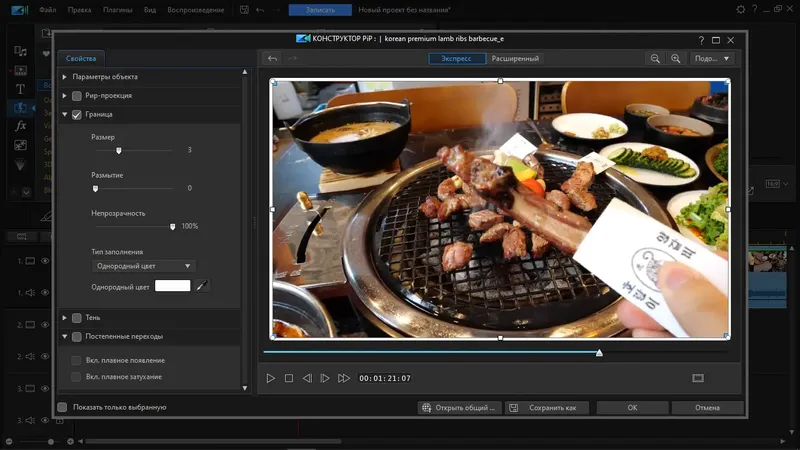Enable the Постепенные переходы checkbox
This screenshot has width=800, height=450.
tap(77, 337)
